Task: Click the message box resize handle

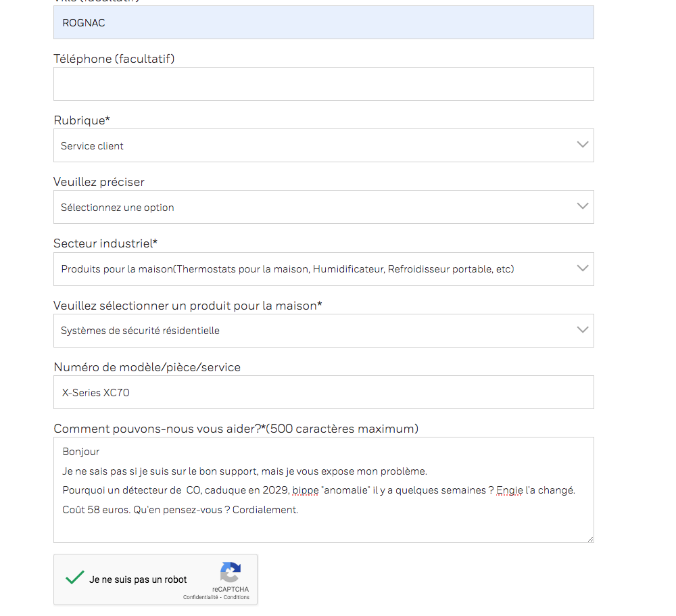Action: point(590,538)
